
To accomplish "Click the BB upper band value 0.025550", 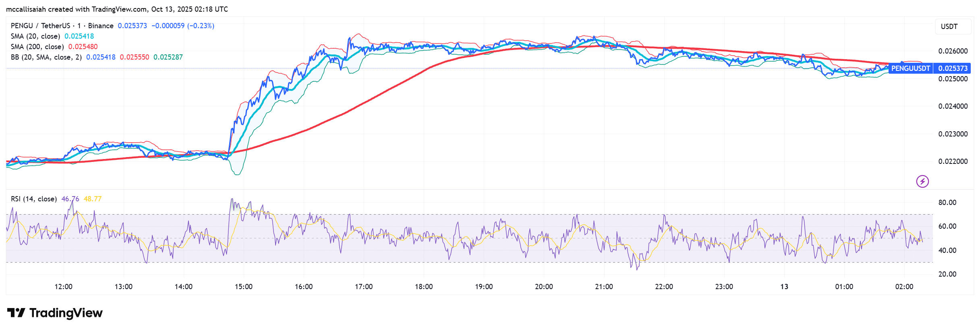I will [x=134, y=57].
